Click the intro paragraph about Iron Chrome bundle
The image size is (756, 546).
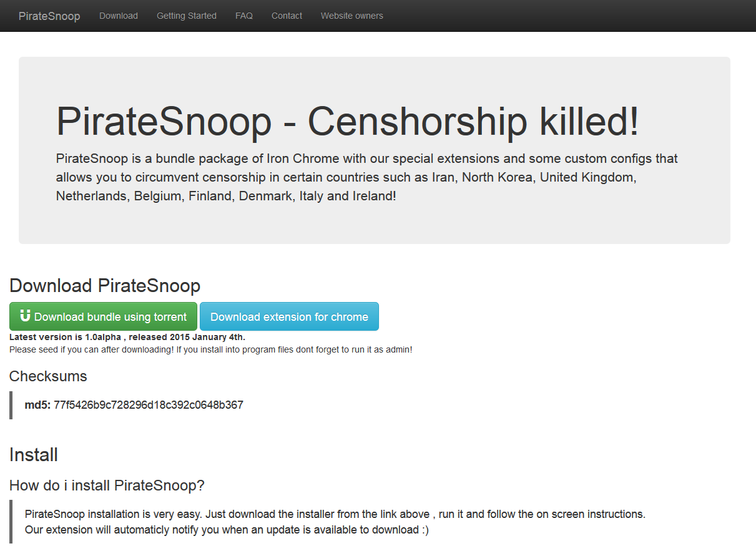point(367,177)
